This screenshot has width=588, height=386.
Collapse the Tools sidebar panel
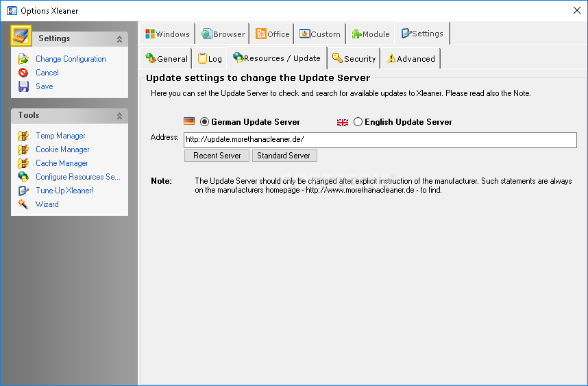click(x=119, y=116)
